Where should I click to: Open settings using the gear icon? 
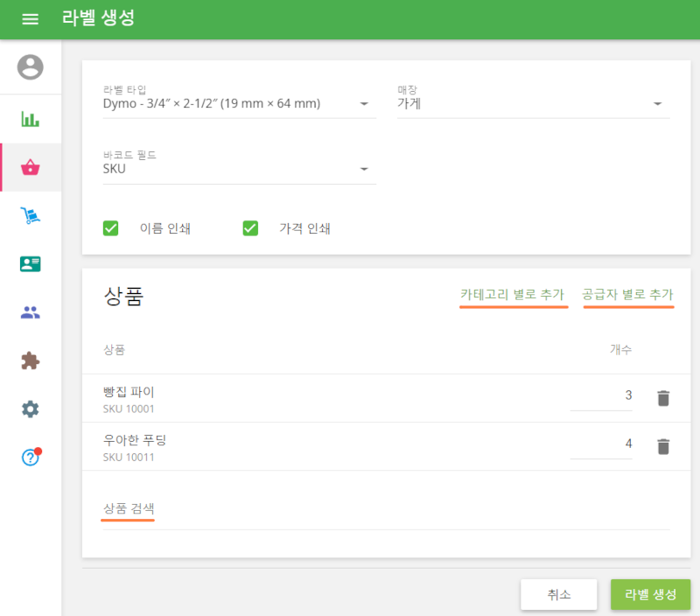(x=30, y=409)
